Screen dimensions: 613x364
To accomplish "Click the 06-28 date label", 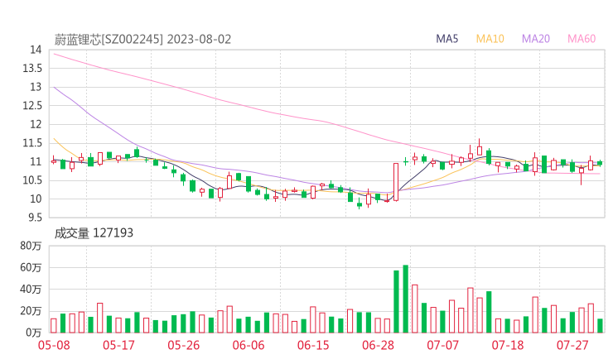I will click(x=378, y=345).
